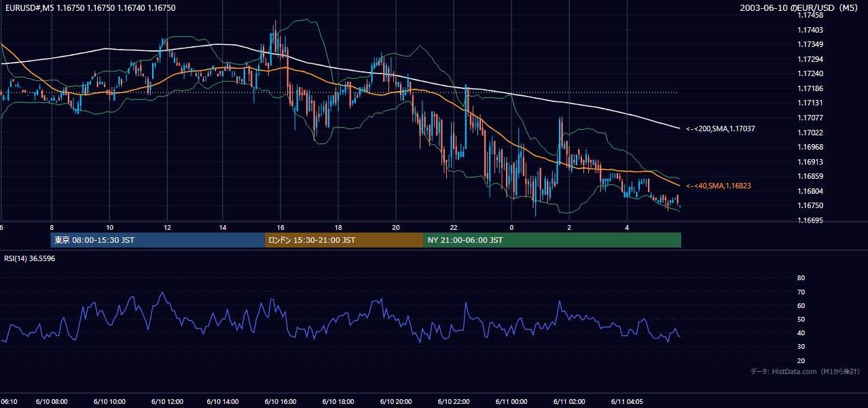The image size is (868, 408).
Task: Click the London 15:30-21:00 JST session bar
Action: pos(344,240)
